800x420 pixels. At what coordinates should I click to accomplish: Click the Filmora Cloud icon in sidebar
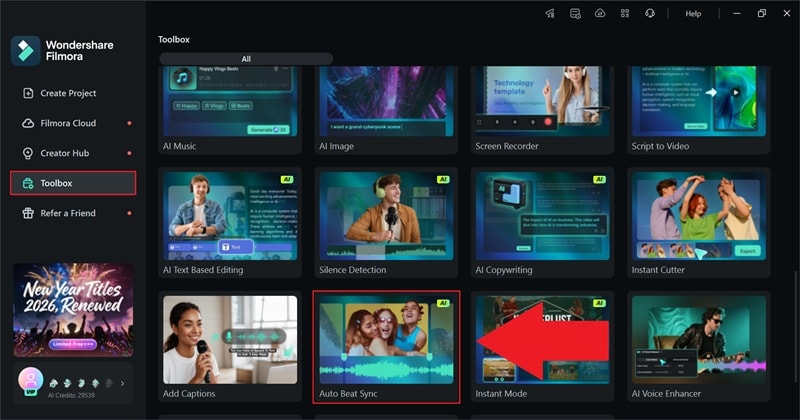pyautogui.click(x=28, y=123)
